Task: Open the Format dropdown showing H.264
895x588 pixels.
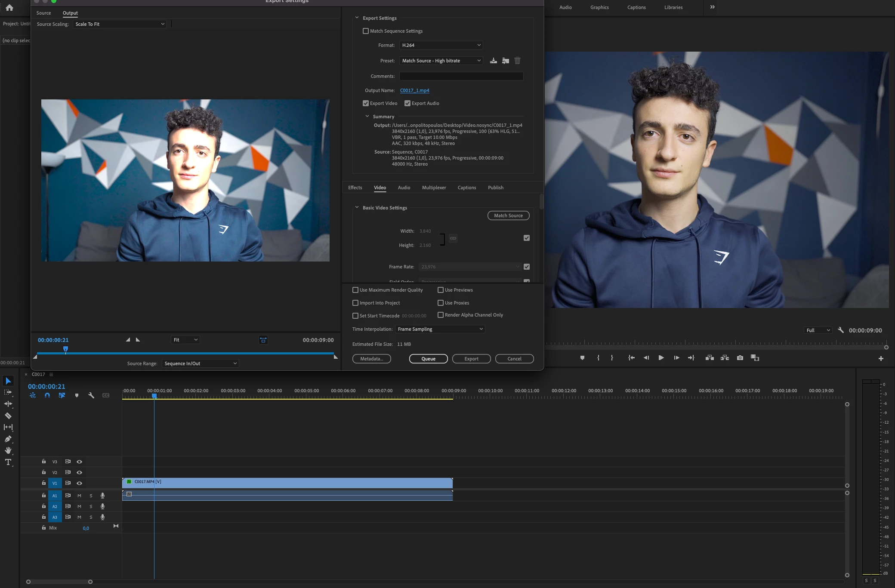Action: pos(441,45)
